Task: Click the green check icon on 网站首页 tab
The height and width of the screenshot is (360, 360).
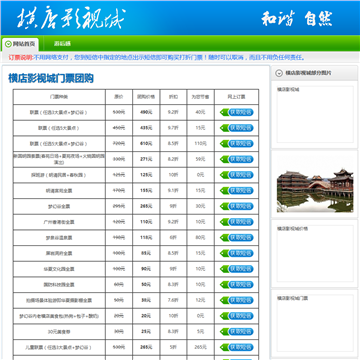Action: [x=8, y=44]
